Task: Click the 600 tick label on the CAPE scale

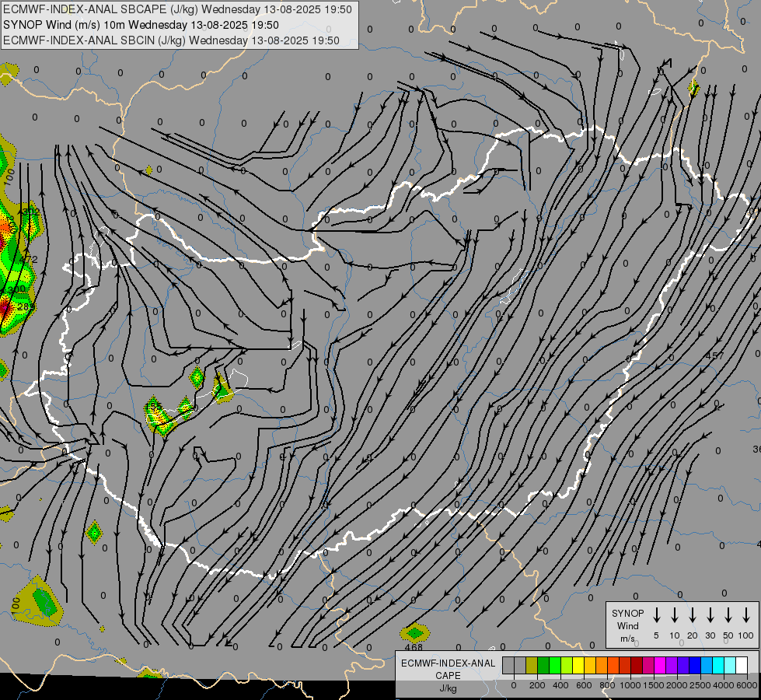Action: click(584, 685)
